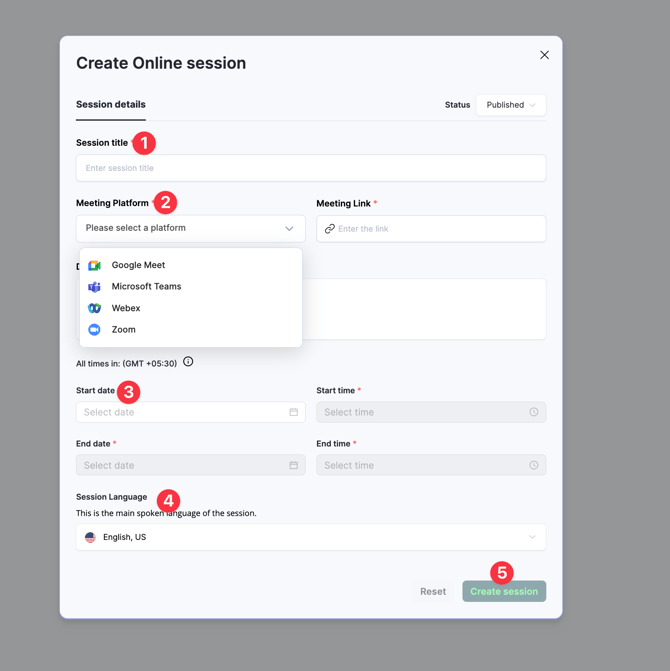This screenshot has height=671, width=670.
Task: Click the Start time clock icon
Action: [533, 412]
